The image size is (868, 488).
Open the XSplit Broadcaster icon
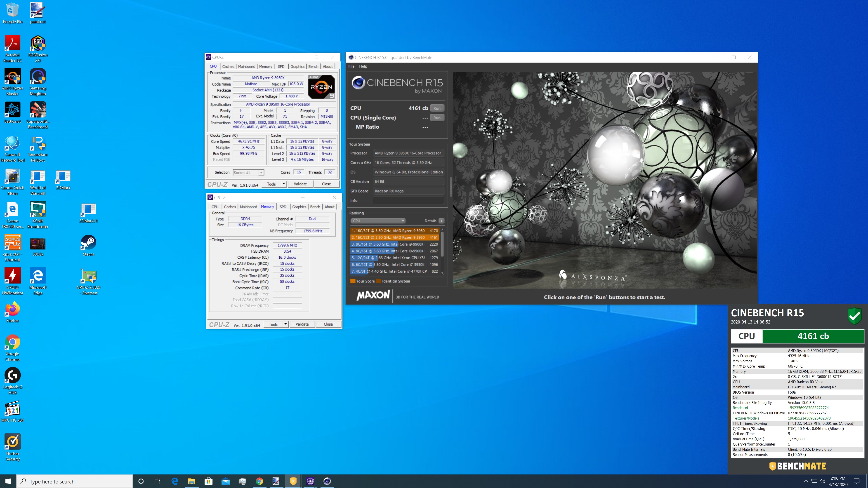[x=38, y=215]
